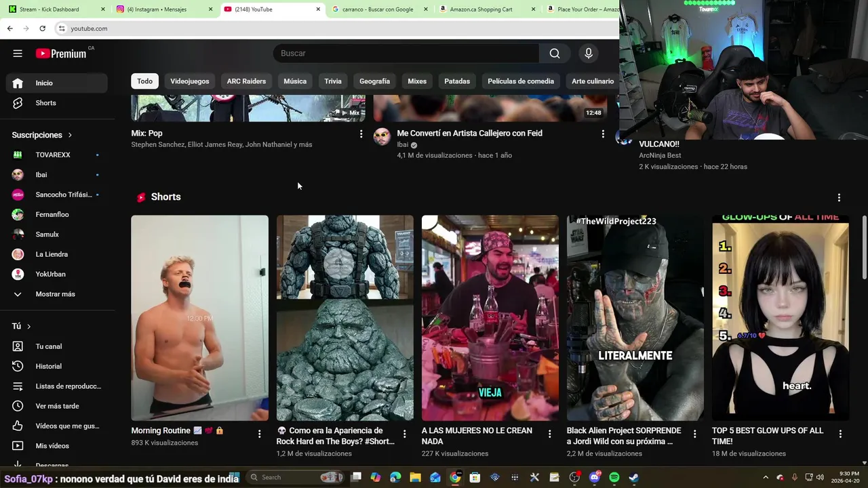Play the Rock Hard figure short thumbnail

tap(344, 318)
